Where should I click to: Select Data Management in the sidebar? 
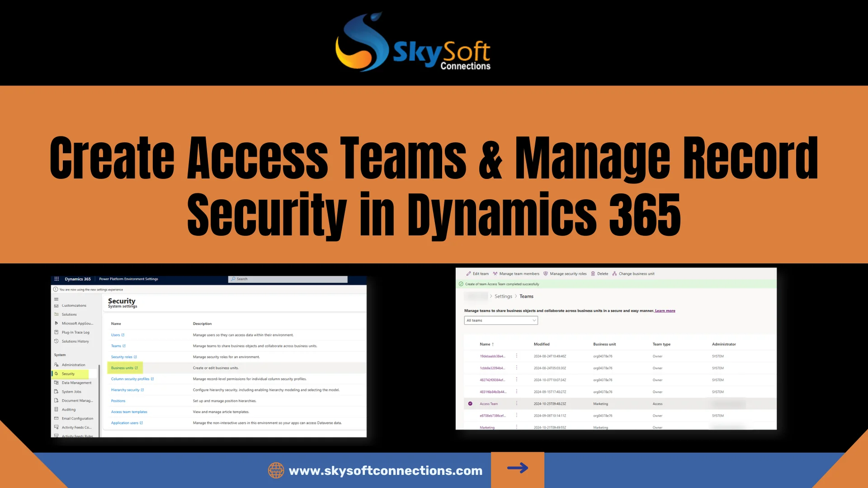[x=76, y=383]
